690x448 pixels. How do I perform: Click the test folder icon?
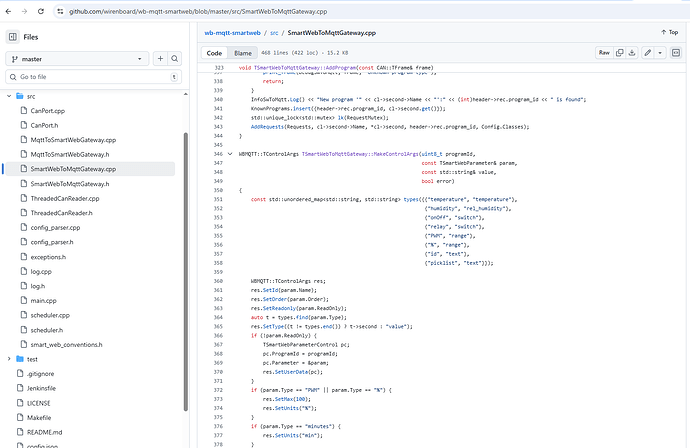click(20, 359)
